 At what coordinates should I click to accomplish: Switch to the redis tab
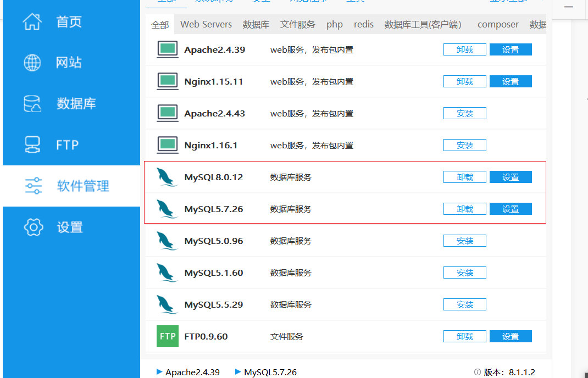pos(364,24)
